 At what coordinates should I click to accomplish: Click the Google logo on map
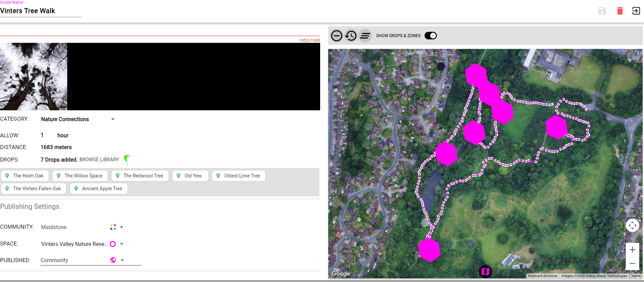click(x=341, y=274)
